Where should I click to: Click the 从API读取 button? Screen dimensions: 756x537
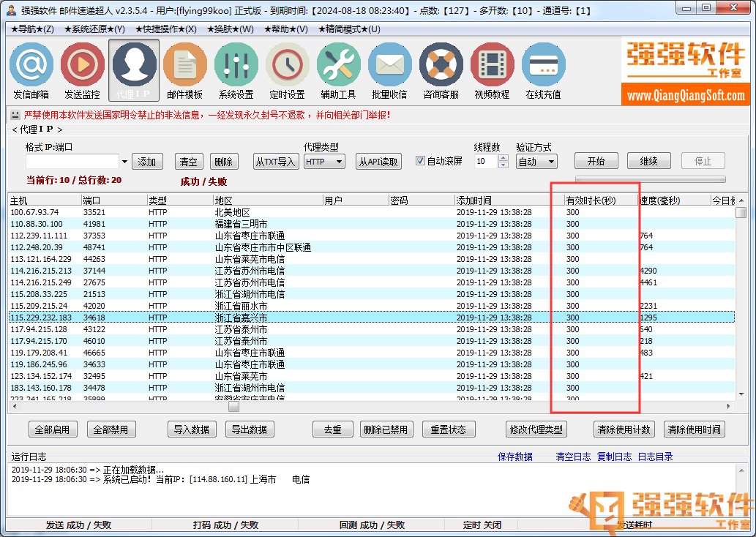click(x=378, y=162)
